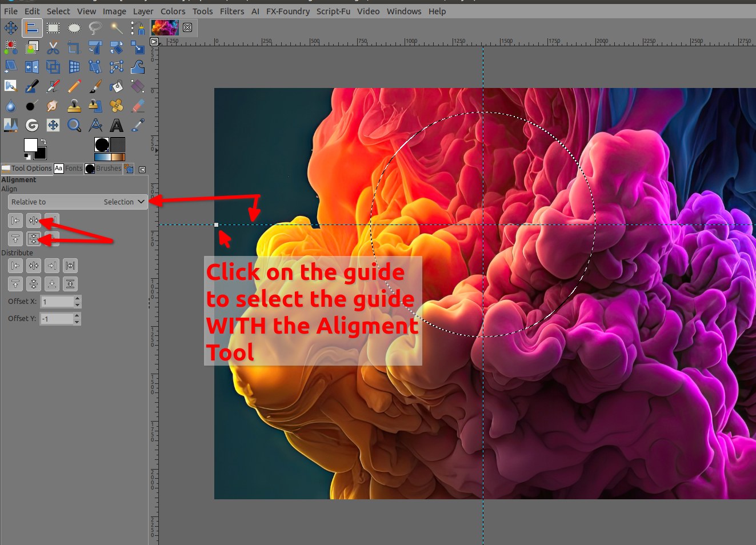756x545 pixels.
Task: Choose the Eraser tool
Action: [x=138, y=106]
